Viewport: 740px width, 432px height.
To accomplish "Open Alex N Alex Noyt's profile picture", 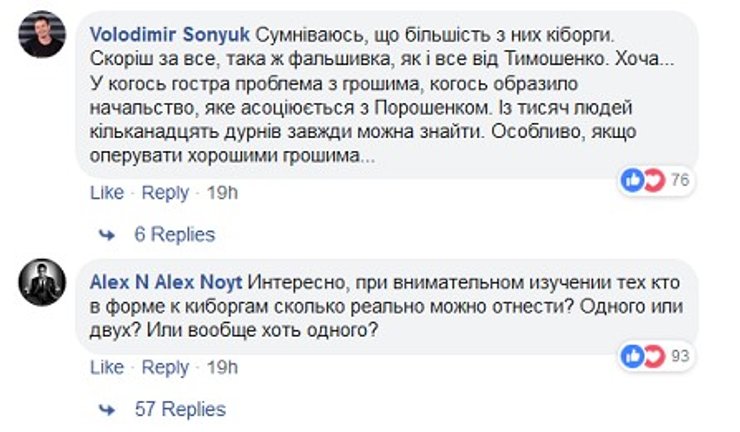I will (43, 284).
